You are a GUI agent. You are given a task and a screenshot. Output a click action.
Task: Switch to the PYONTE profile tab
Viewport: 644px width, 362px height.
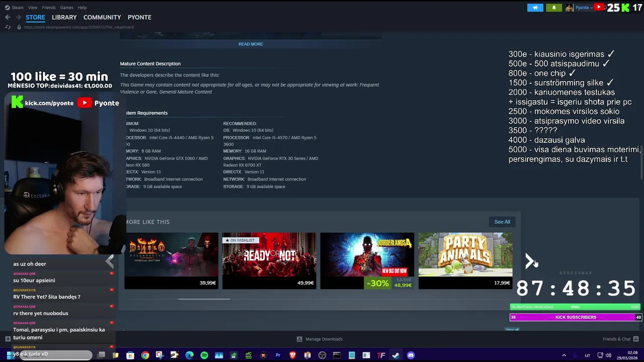139,17
